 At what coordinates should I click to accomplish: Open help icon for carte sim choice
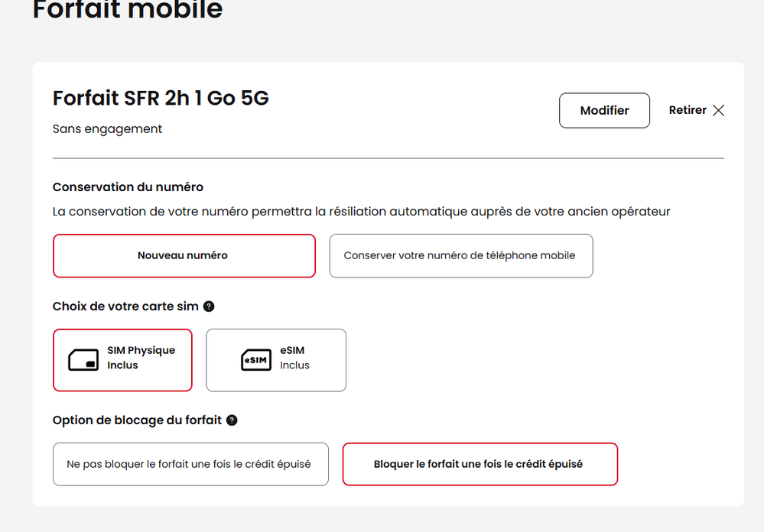coord(209,307)
